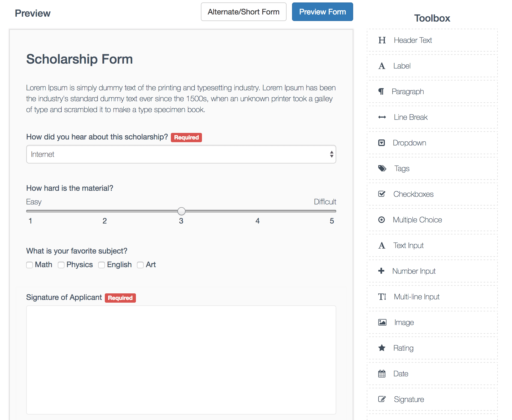512x420 pixels.
Task: Select the Header Text toolbox icon
Action: 382,40
